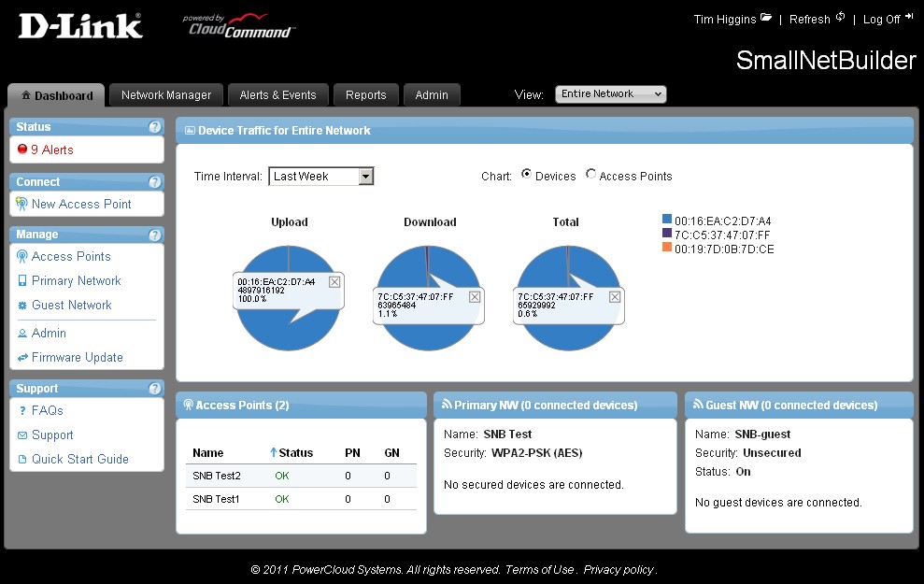
Task: Open the Primary Network link
Action: point(76,280)
